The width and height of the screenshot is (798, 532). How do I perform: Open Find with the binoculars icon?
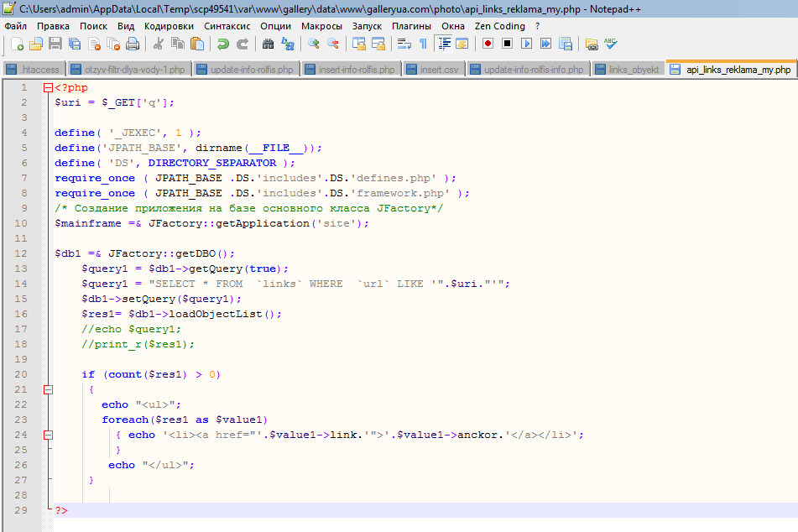pos(268,44)
